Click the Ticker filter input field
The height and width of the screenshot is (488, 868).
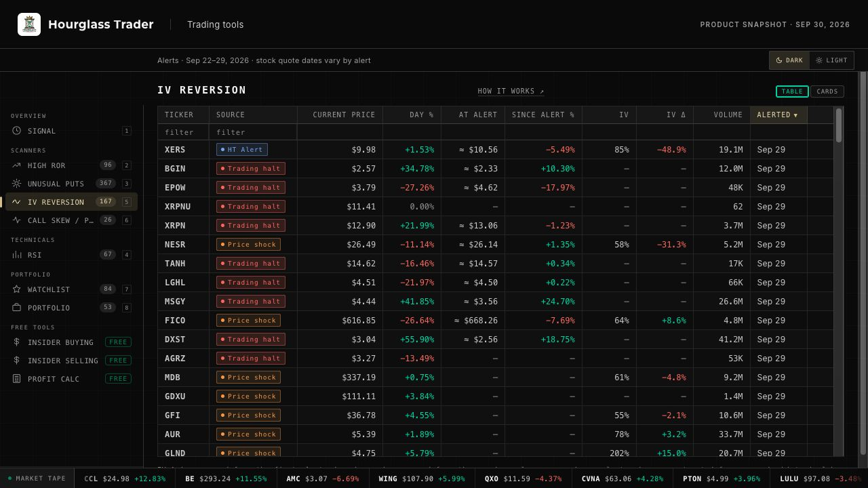(184, 132)
